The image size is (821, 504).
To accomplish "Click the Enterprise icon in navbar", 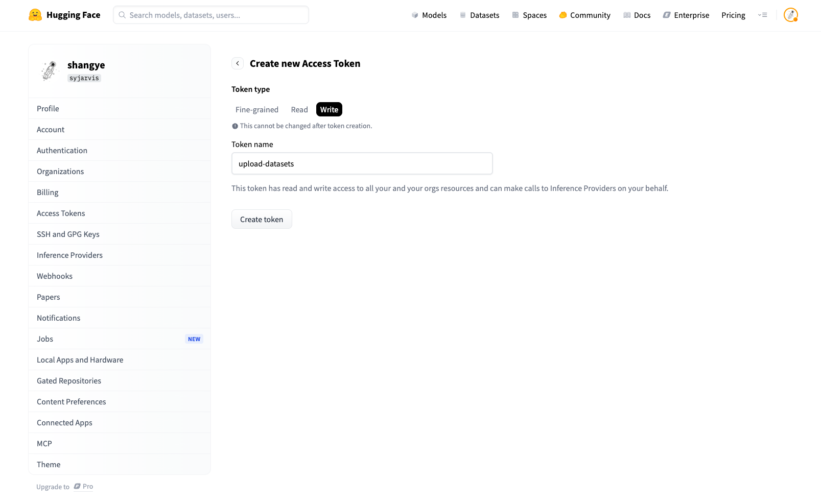I will coord(667,15).
